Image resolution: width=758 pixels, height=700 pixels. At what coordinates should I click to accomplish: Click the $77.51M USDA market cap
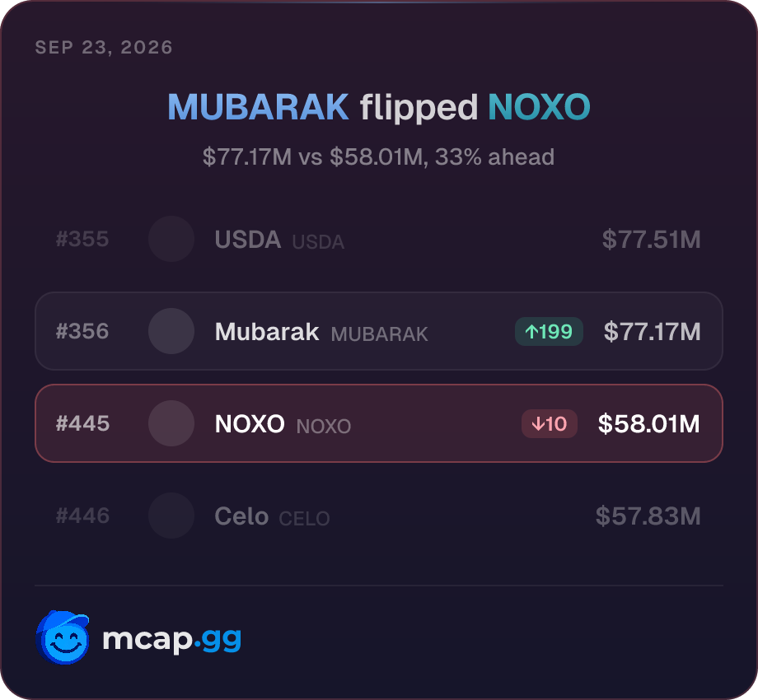pos(651,240)
